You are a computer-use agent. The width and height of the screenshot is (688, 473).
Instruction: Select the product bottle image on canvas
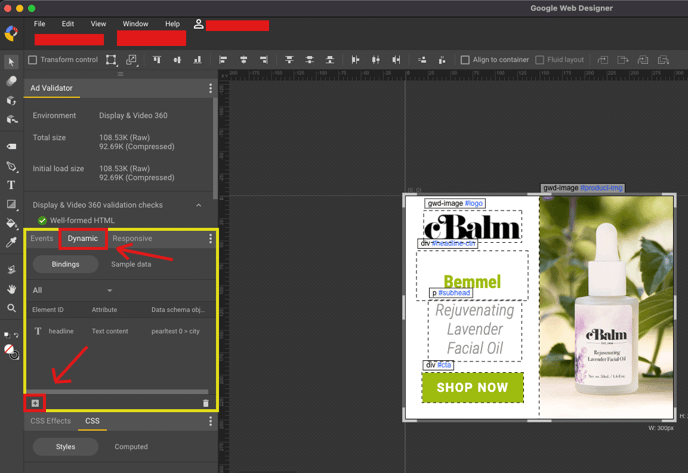[x=608, y=307]
